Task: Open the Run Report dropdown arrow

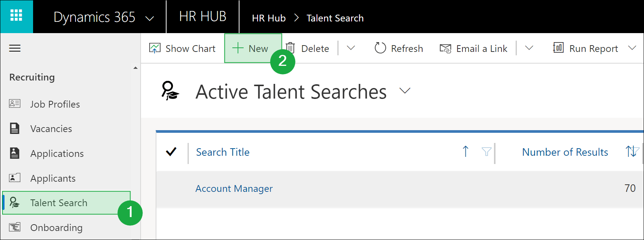Action: click(632, 48)
